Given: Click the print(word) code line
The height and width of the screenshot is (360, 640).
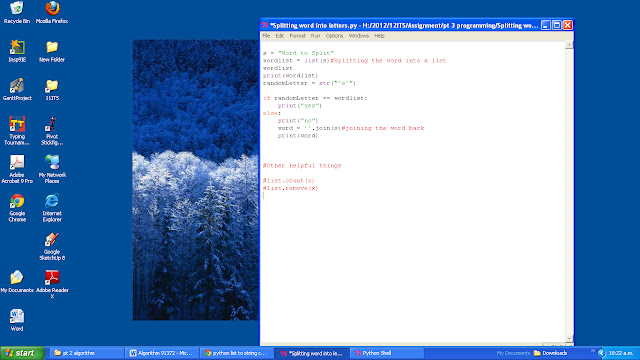Looking at the screenshot, I should [298, 136].
